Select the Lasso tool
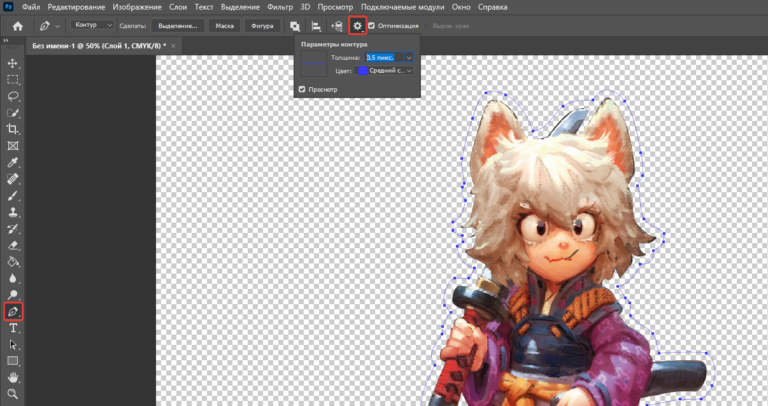The width and height of the screenshot is (768, 406). [13, 96]
